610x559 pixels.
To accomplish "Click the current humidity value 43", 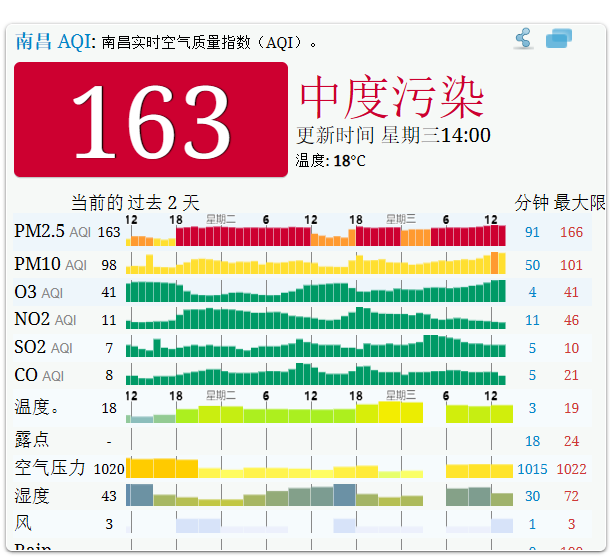I will click(109, 496).
